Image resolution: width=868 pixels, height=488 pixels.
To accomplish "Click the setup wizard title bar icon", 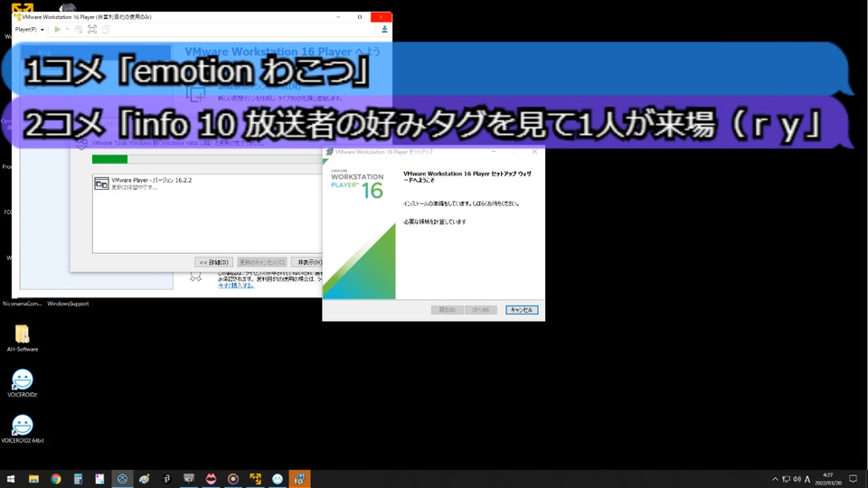I will point(329,152).
